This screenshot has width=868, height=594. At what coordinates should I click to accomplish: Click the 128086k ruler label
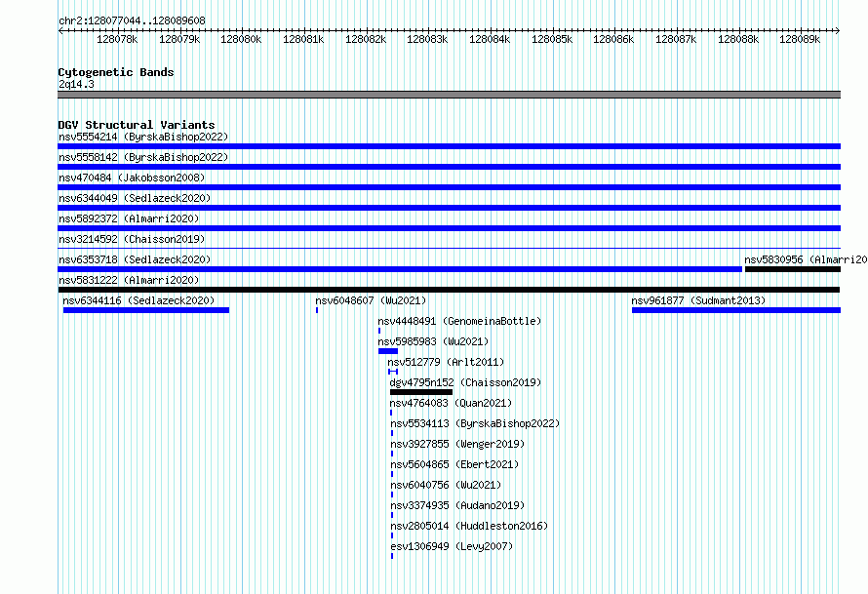[x=613, y=39]
